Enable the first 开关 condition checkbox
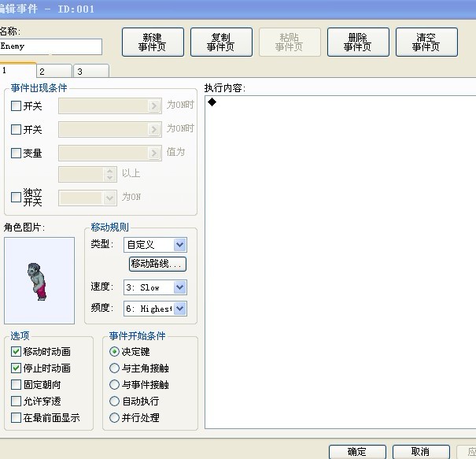This screenshot has height=459, width=476. point(16,106)
